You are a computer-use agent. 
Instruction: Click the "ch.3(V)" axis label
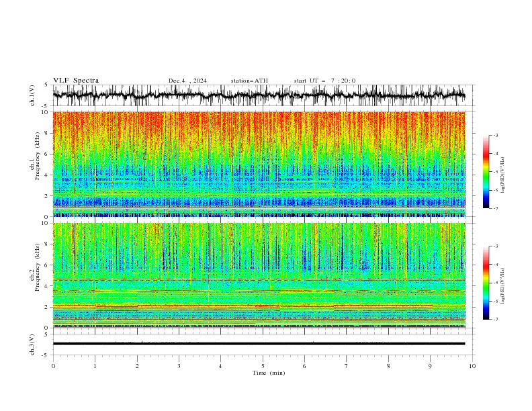(x=32, y=345)
